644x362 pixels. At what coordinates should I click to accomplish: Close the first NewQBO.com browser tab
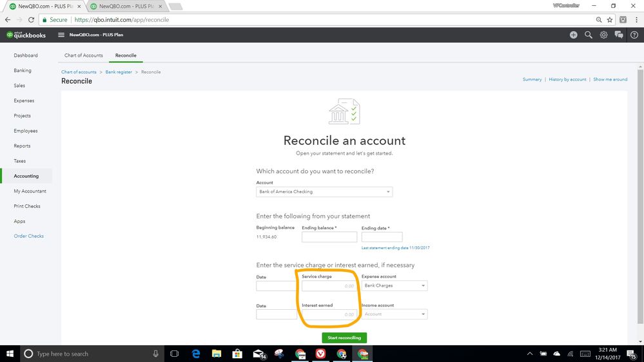(79, 6)
